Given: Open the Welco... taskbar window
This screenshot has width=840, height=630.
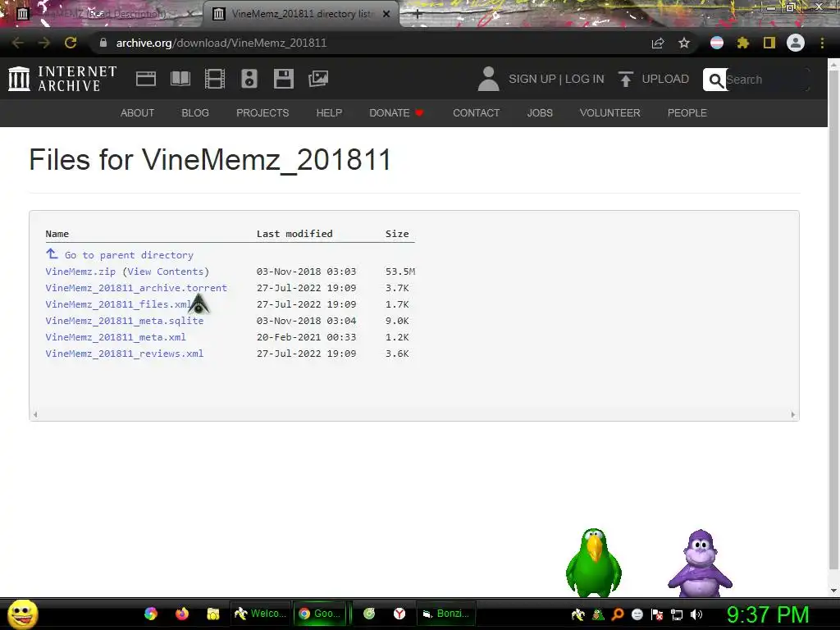Looking at the screenshot, I should coord(260,614).
